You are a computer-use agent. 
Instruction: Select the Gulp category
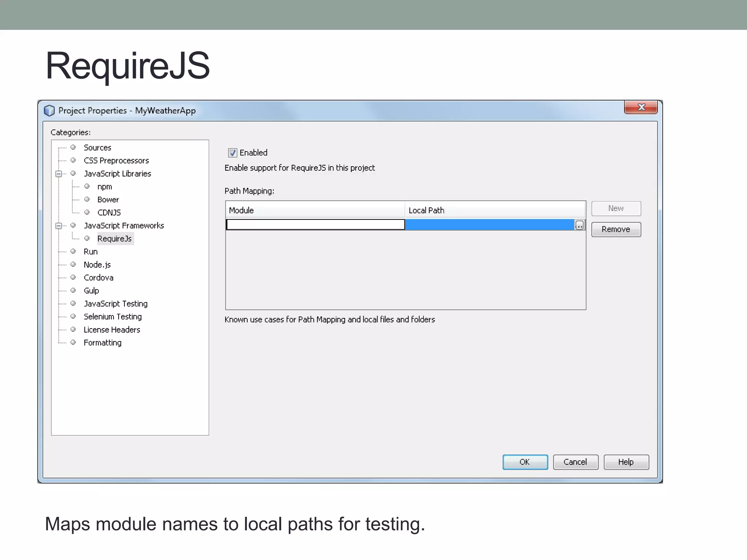tap(91, 291)
